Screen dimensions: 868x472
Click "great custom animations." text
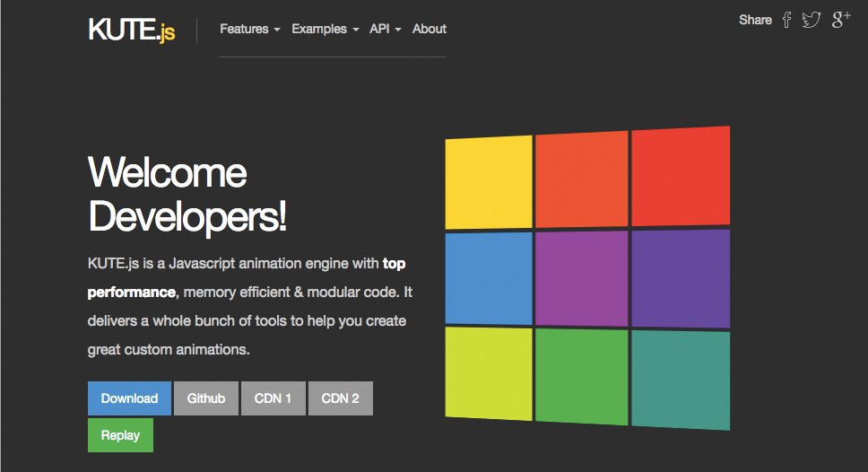[169, 350]
